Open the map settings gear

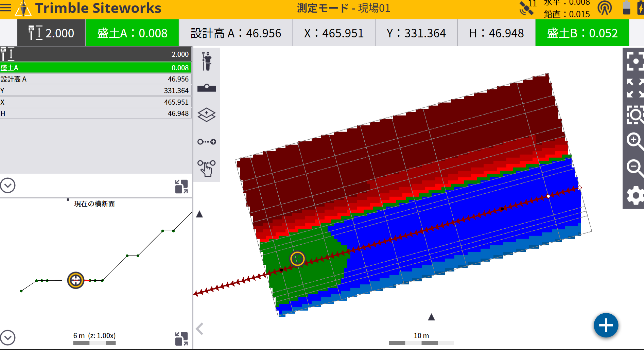[x=634, y=196]
